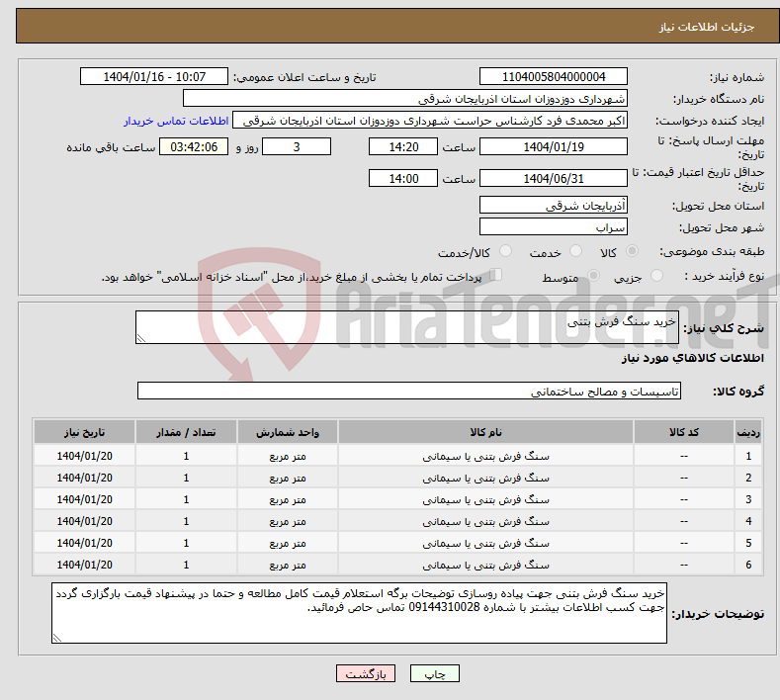
Task: Click the quantity cell in row 4
Action: click(186, 521)
